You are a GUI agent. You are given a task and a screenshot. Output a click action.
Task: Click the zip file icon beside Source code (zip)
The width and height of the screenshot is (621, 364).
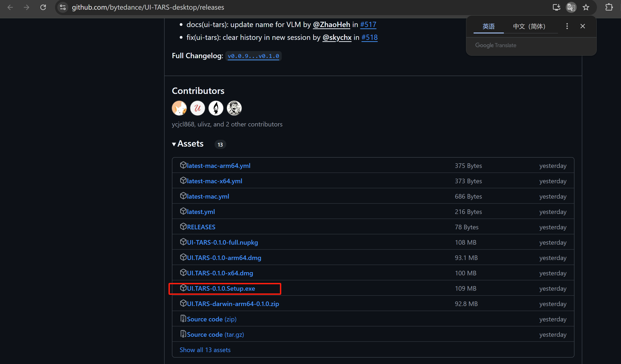183,318
